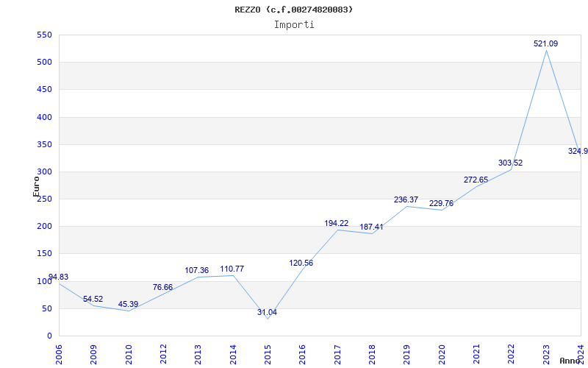Click the 2020 year tick label
588x368 pixels.
point(442,355)
